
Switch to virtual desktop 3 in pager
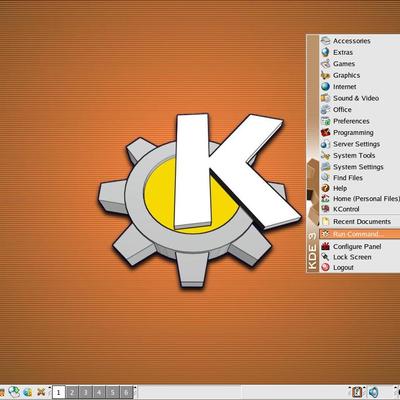[x=86, y=392]
